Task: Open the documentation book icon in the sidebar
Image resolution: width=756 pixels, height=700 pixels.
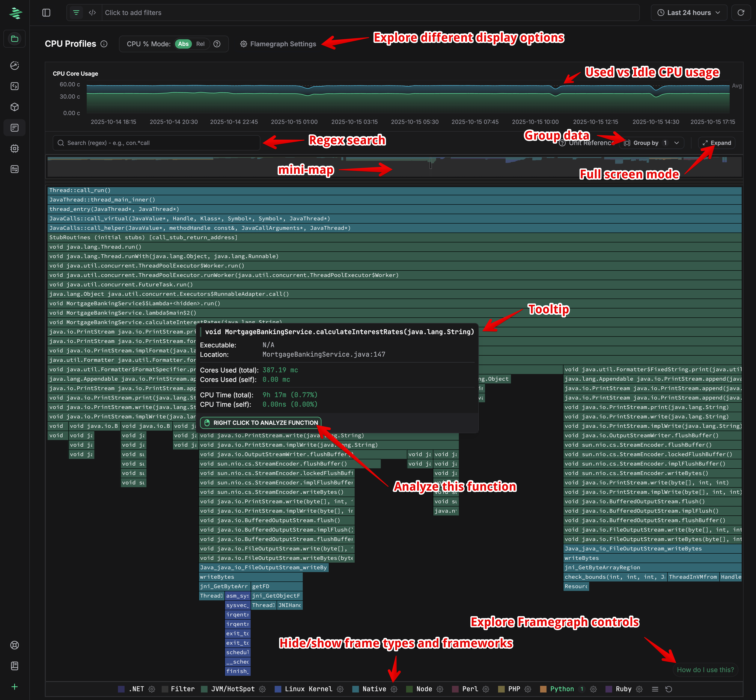Action: coord(14,665)
